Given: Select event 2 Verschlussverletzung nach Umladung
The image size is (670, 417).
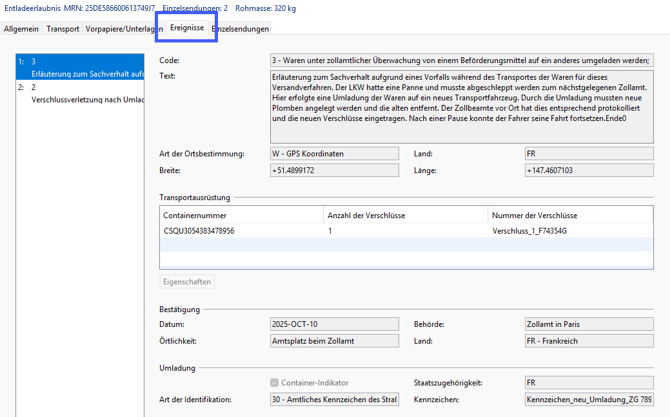Looking at the screenshot, I should click(x=80, y=94).
